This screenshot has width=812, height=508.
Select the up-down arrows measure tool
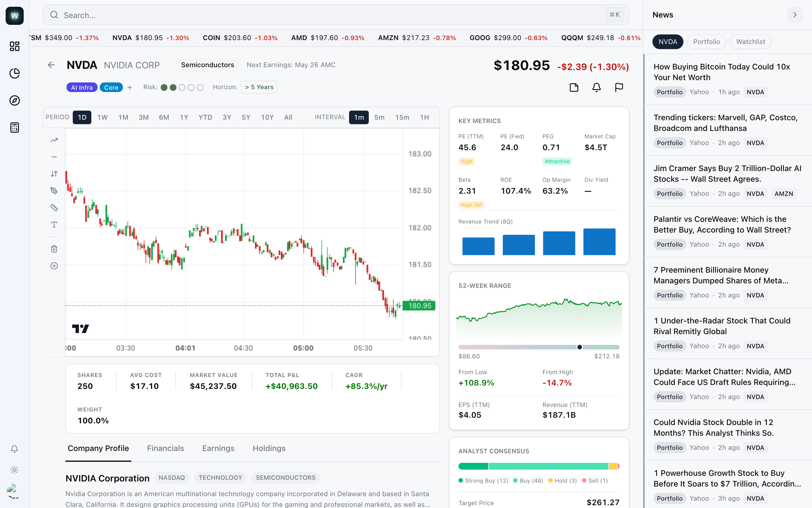coord(54,174)
